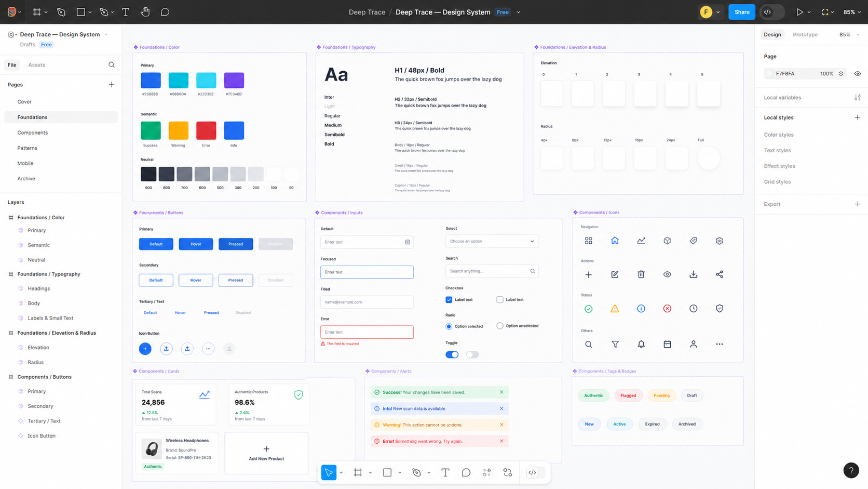Add a new page with Pages plus
Image resolution: width=868 pixels, height=489 pixels.
[x=112, y=85]
